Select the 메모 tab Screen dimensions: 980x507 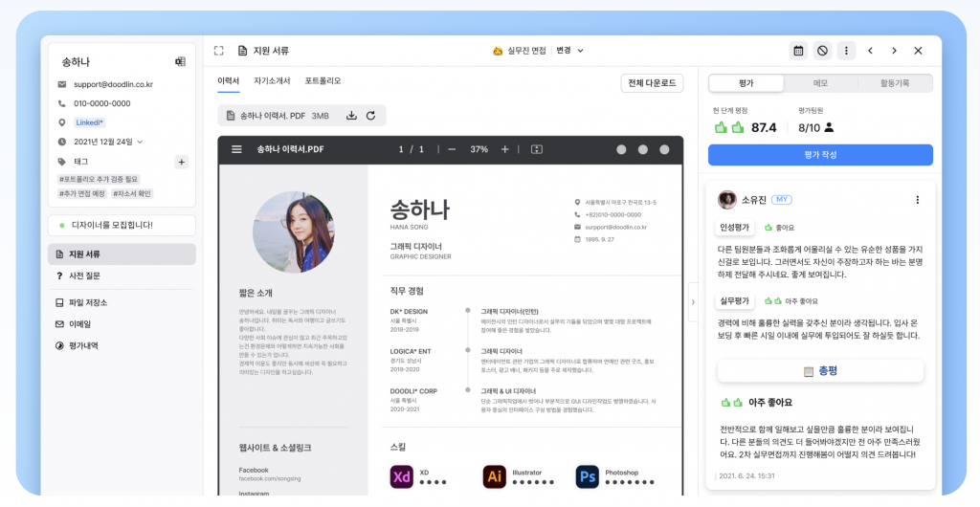click(820, 83)
